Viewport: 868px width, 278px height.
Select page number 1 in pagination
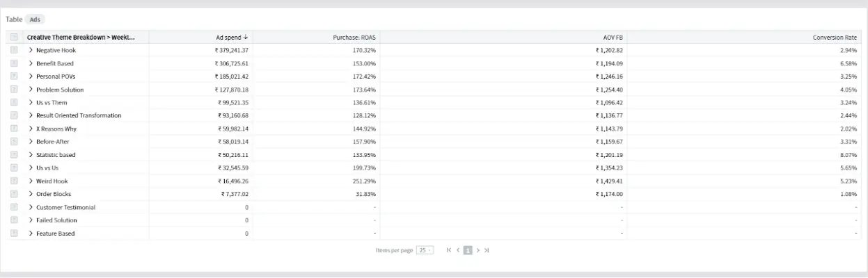click(468, 250)
